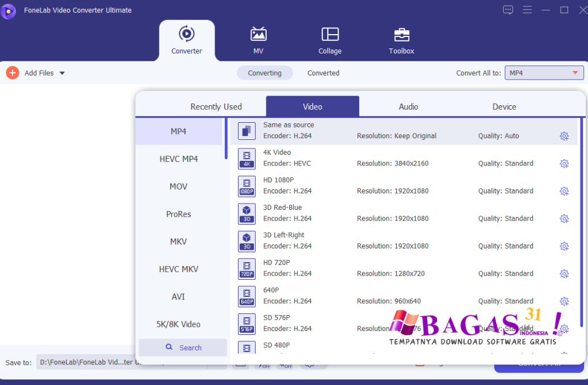
Task: Click the 3D Left-Right preset icon
Action: click(246, 241)
